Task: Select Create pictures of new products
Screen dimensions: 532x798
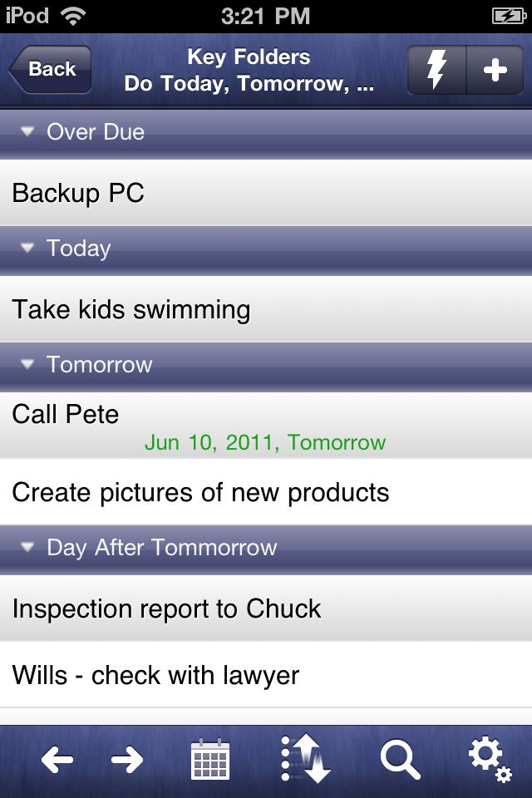Action: click(266, 492)
